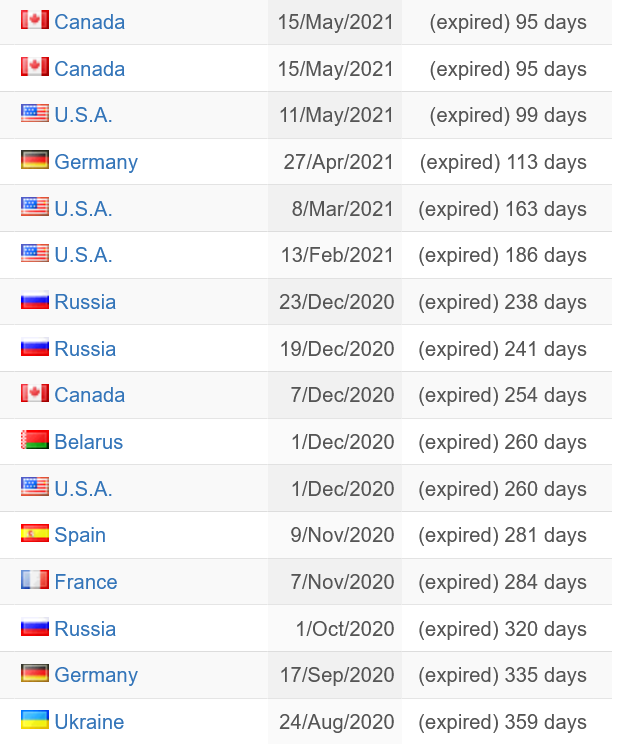Click Canada flag in 7/Dec/2020 row
617x750 pixels.
click(35, 393)
